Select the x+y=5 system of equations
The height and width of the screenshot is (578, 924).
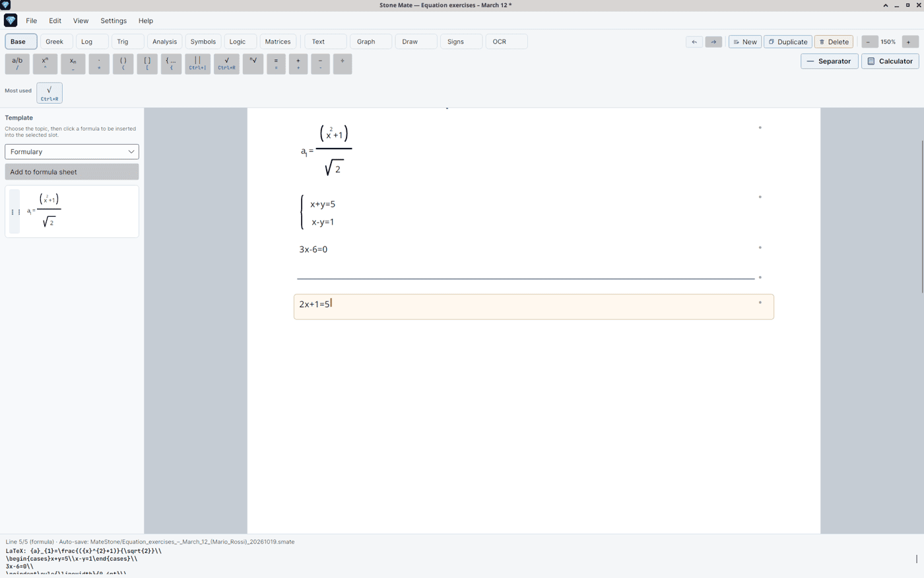tap(318, 213)
